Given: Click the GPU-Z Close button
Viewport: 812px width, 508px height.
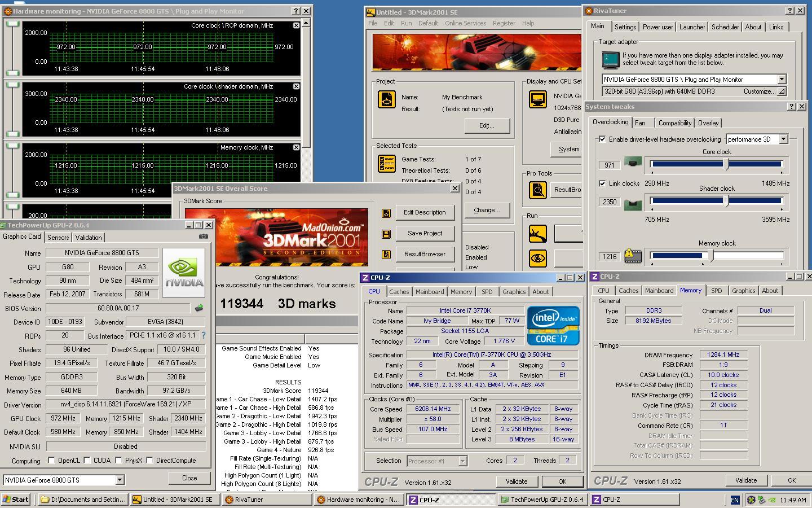Looking at the screenshot, I should [189, 478].
